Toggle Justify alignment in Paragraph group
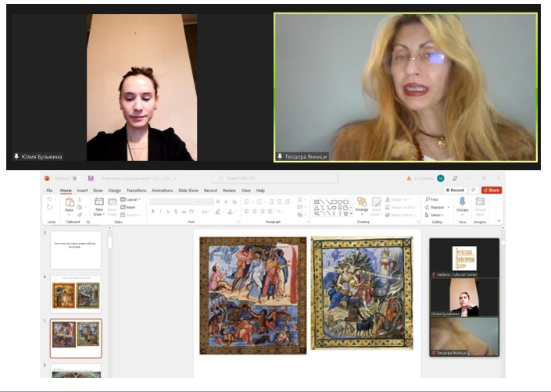This screenshot has height=392, width=551. (270, 212)
